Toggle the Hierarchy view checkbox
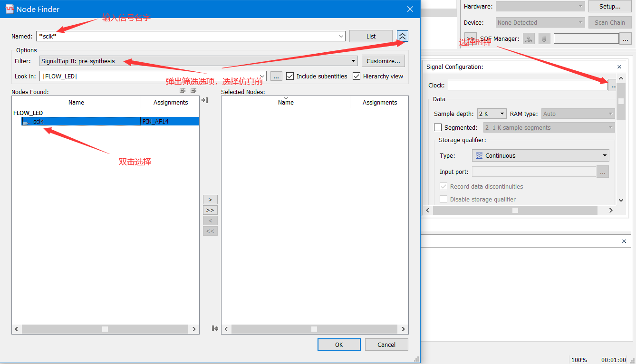This screenshot has height=364, width=636. (x=357, y=76)
